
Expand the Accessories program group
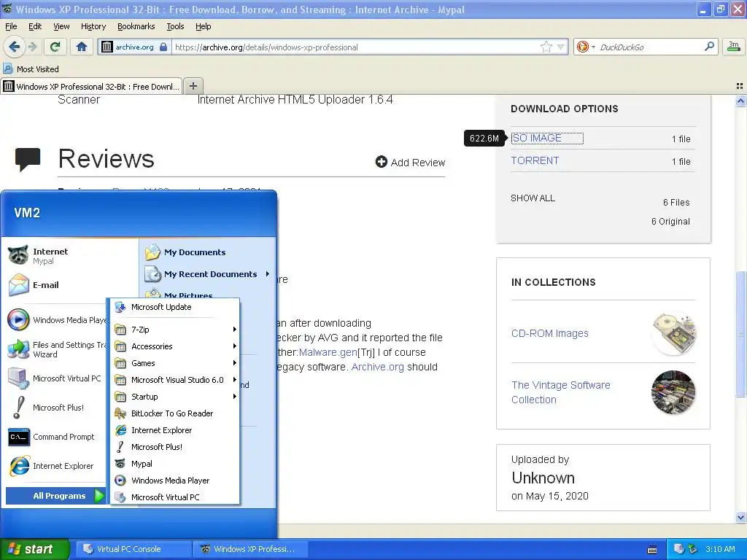(175, 346)
